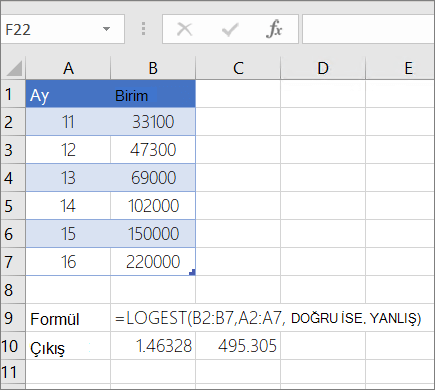Select row 5 header
The image size is (435, 390).
13,206
